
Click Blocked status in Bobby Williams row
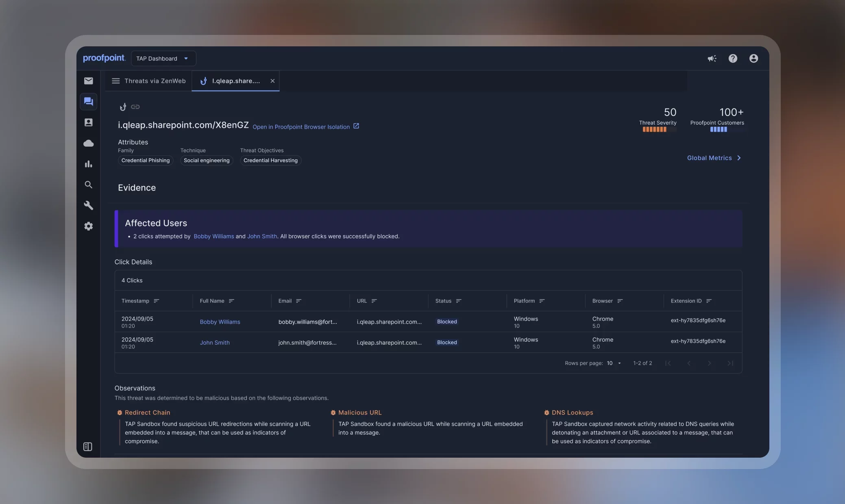447,322
